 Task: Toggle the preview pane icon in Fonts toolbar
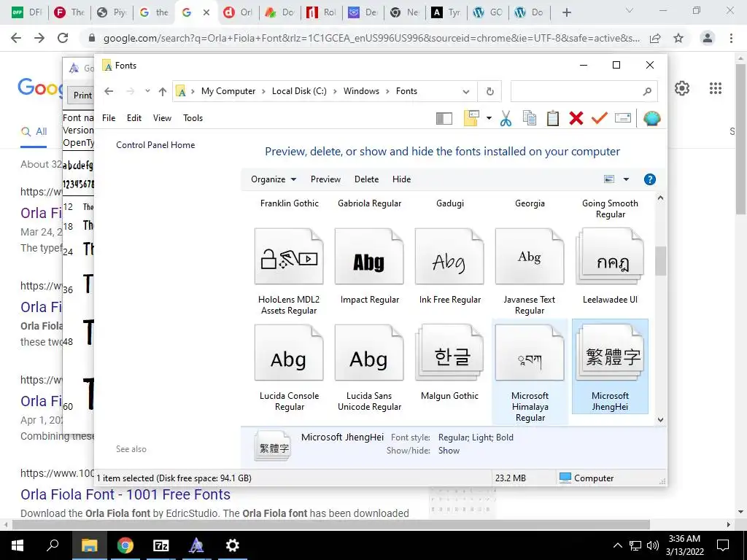point(444,118)
